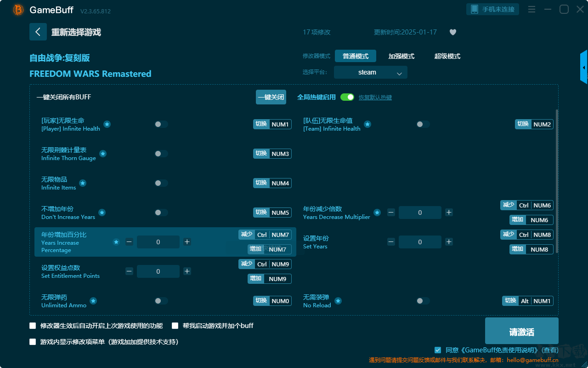Click Years Increase Percentage value field
588x368 pixels.
click(158, 242)
